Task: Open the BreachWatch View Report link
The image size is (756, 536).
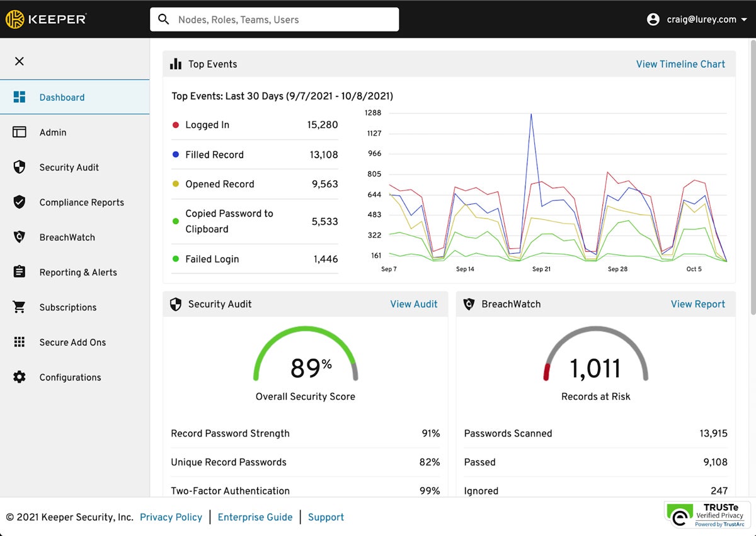Action: [697, 304]
